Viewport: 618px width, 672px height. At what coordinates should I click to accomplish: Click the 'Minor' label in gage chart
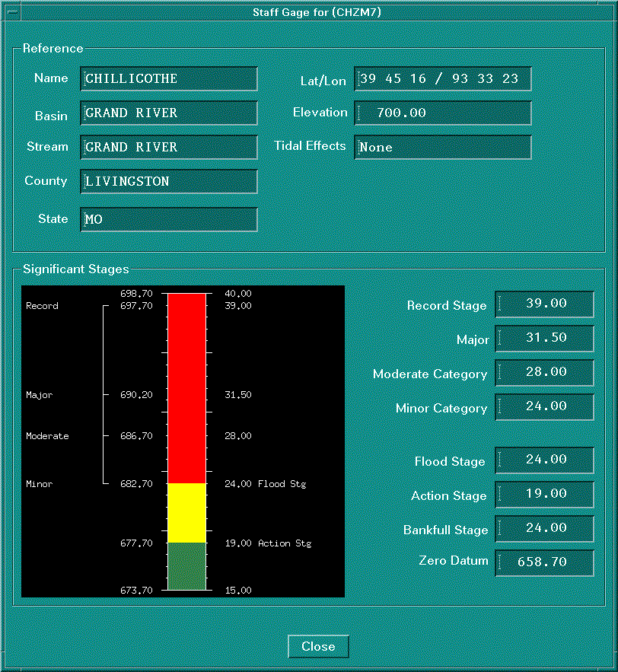pos(39,484)
